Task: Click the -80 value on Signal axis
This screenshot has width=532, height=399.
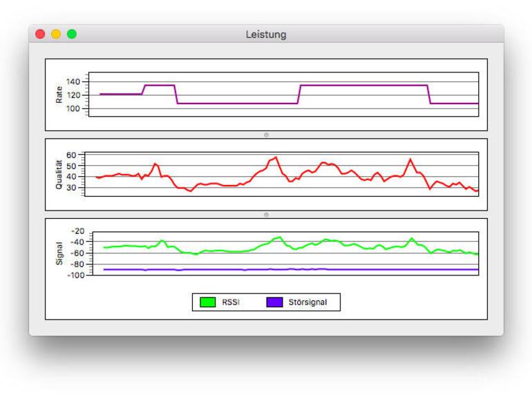Action: pyautogui.click(x=77, y=264)
